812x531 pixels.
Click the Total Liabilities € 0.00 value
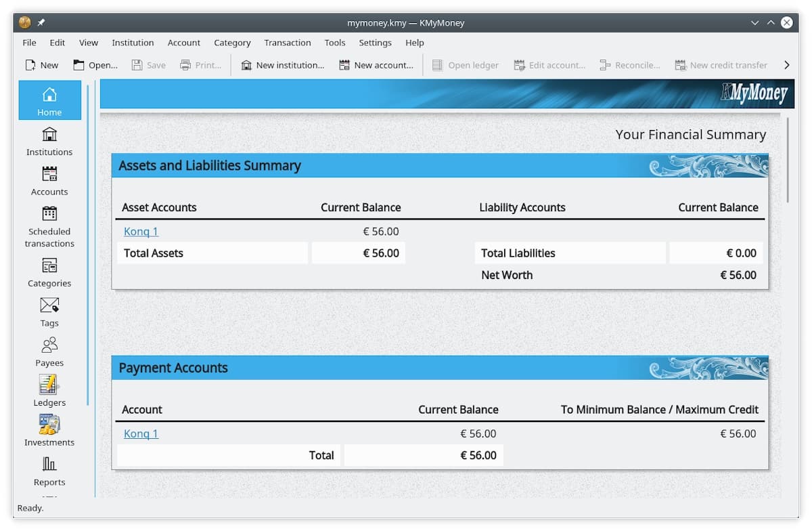742,253
